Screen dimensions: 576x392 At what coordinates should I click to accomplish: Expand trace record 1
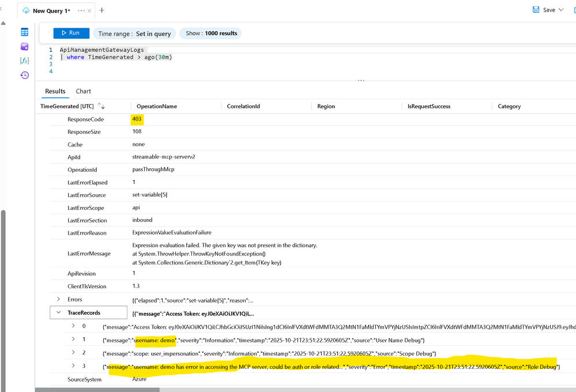[73, 339]
